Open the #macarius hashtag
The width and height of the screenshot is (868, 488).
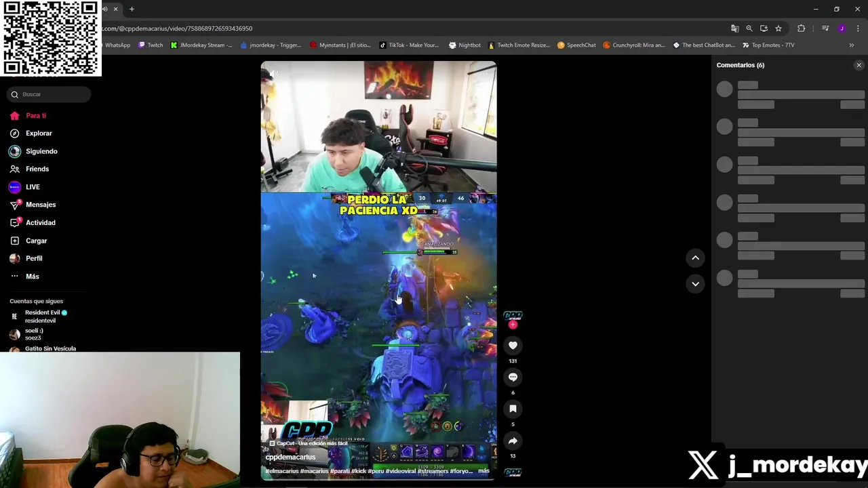click(313, 471)
